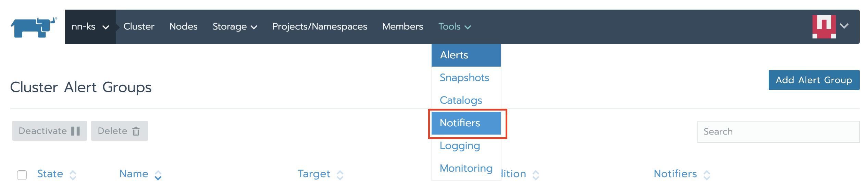Select Logging in the Tools menu
Viewport: 868px width, 184px height.
pyautogui.click(x=460, y=146)
